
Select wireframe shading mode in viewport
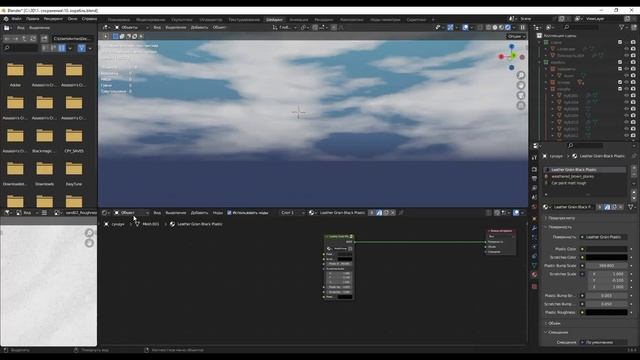488,27
